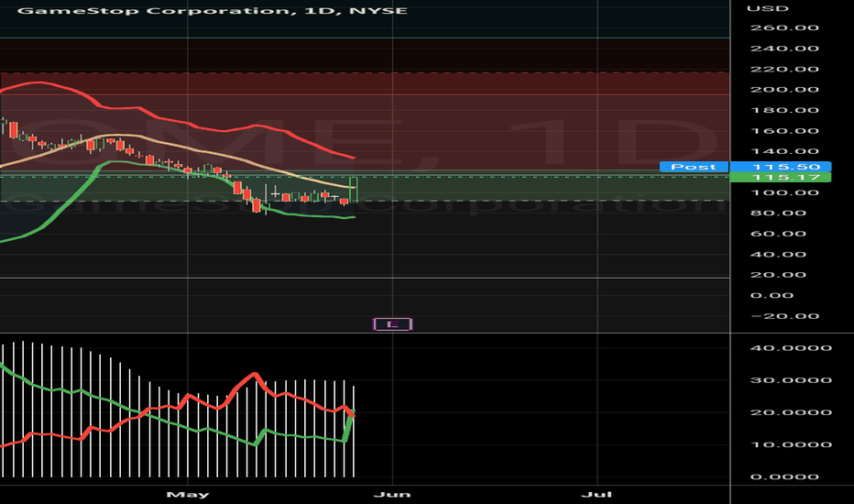This screenshot has height=504, width=854.
Task: Click the 0.0000 indicator axis label
Action: (x=784, y=477)
